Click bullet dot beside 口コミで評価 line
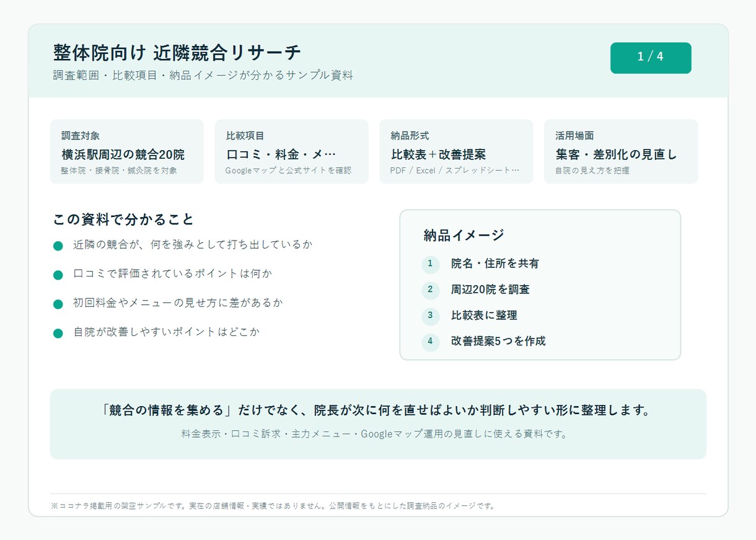 click(x=58, y=275)
